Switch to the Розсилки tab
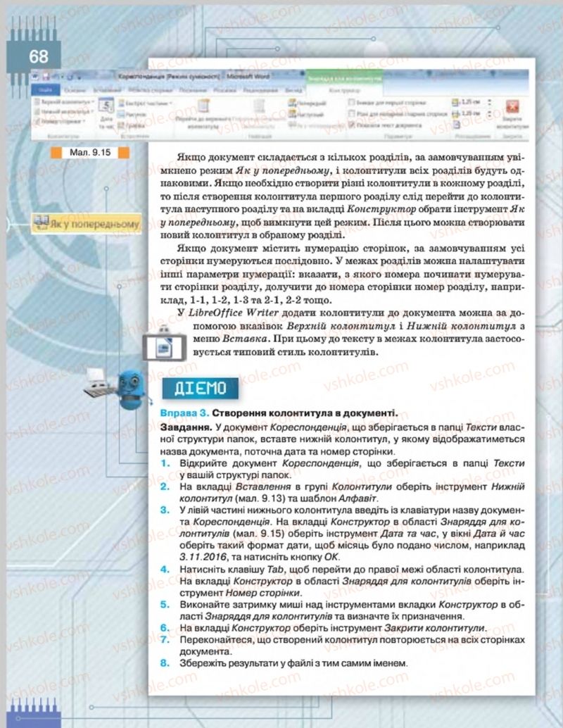The height and width of the screenshot is (728, 563). [225, 89]
